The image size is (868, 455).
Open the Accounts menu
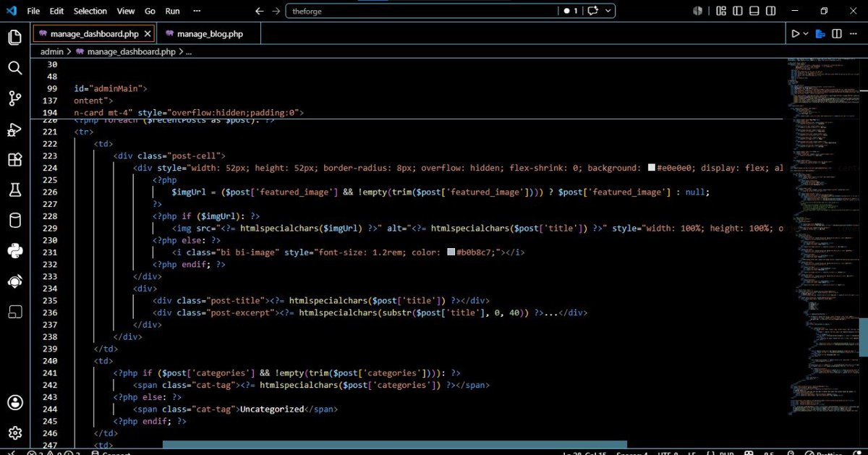coord(14,402)
